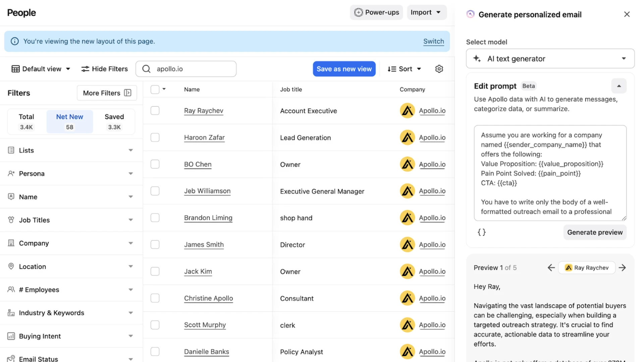Screen dimensions: 644x362
Task: Click the Save as new view button
Action: coord(344,69)
